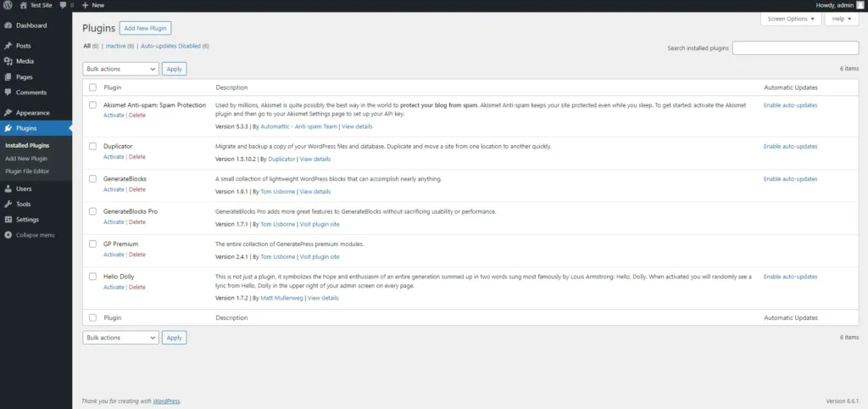Open Pages in sidebar

24,77
